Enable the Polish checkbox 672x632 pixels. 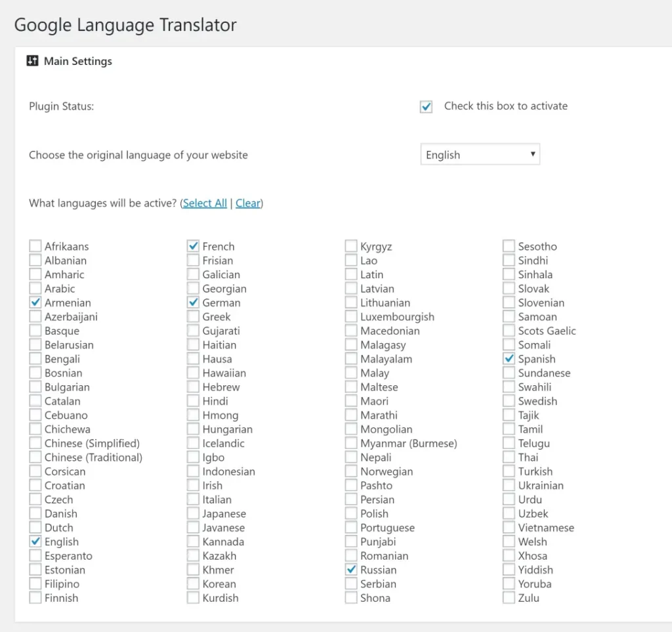(x=351, y=513)
